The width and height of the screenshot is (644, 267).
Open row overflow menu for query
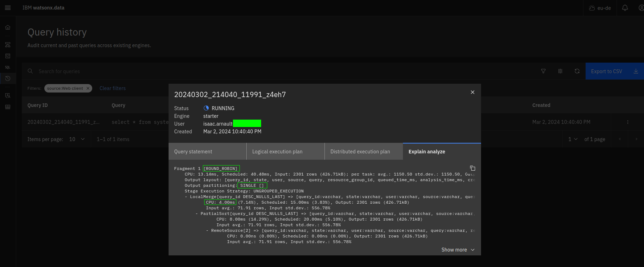(628, 122)
